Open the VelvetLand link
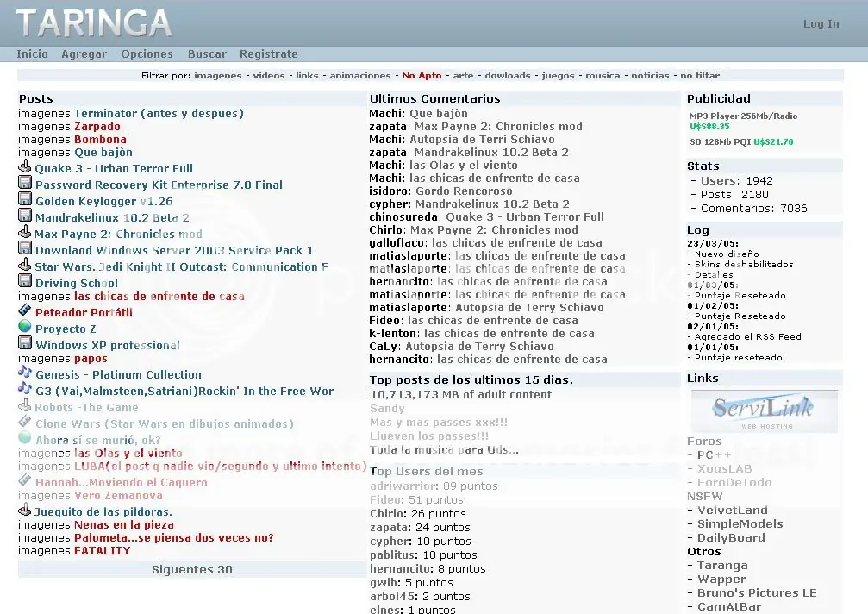Screen dimensions: 868x614 pyautogui.click(x=733, y=510)
